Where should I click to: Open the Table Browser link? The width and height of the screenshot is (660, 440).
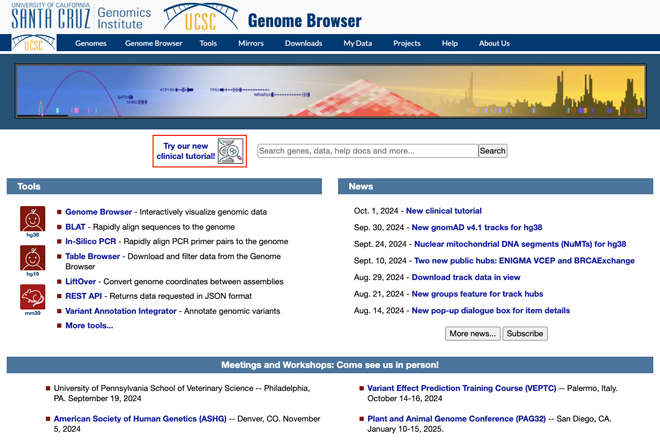click(x=93, y=256)
